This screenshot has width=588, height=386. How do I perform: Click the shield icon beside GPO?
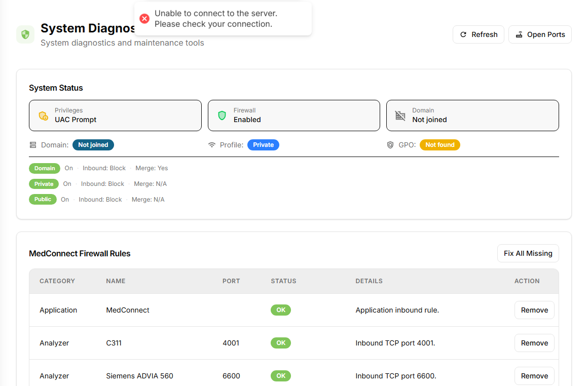(390, 145)
